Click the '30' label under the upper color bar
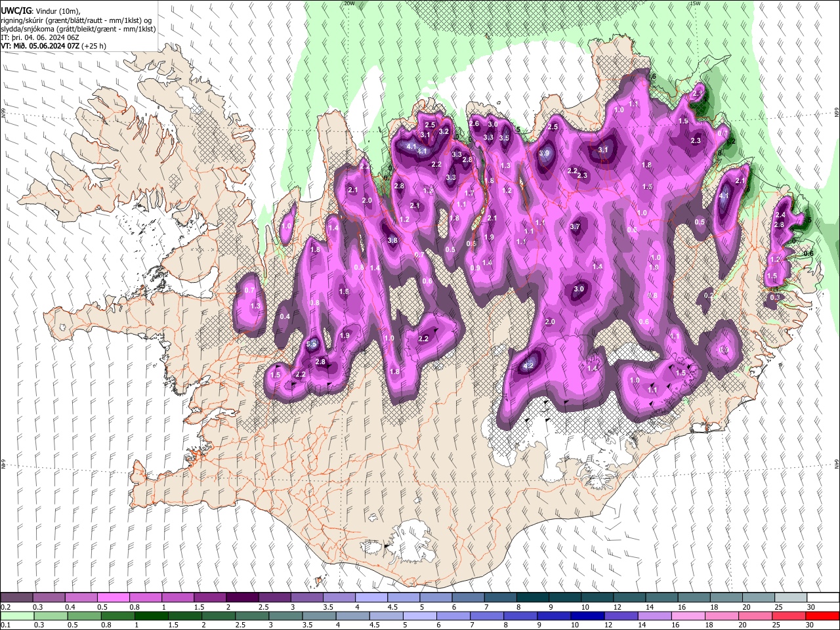The width and height of the screenshot is (840, 630). [x=810, y=607]
